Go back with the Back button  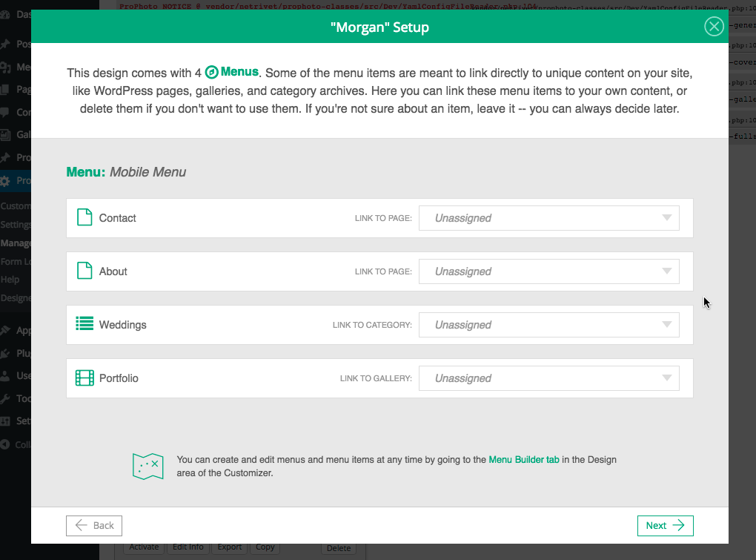[94, 525]
